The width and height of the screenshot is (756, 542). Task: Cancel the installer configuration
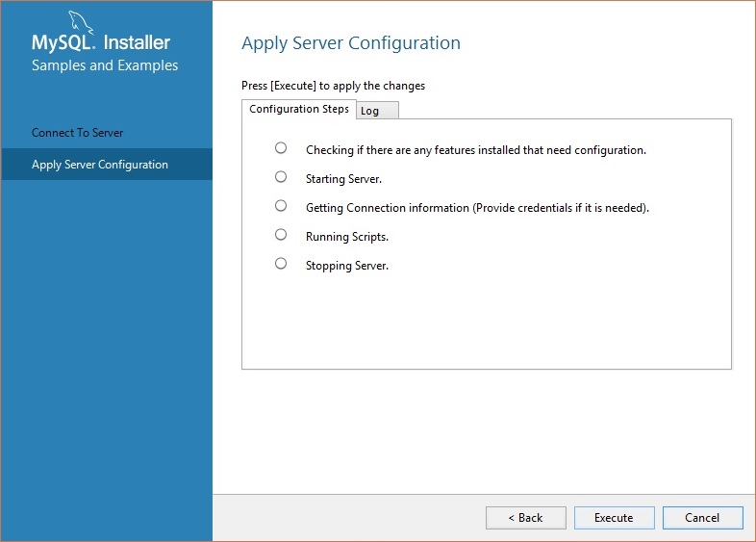pos(702,518)
